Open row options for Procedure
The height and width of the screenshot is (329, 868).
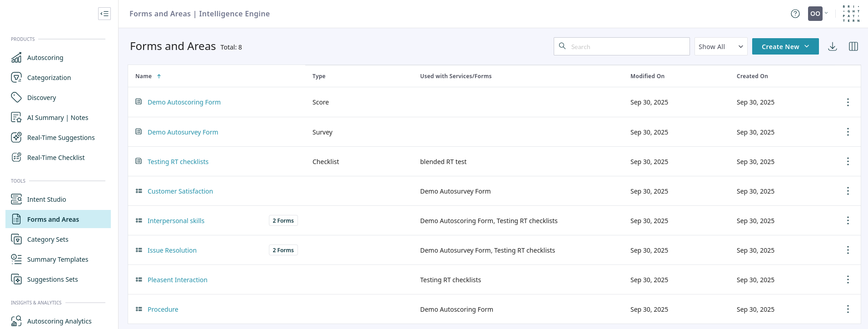[x=848, y=309]
